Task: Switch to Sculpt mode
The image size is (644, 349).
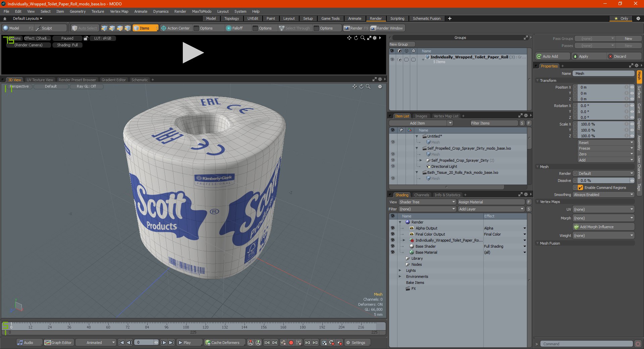Action: [50, 28]
